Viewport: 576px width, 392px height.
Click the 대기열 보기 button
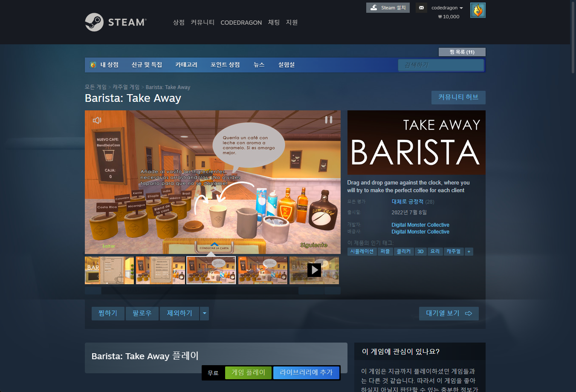click(x=449, y=313)
